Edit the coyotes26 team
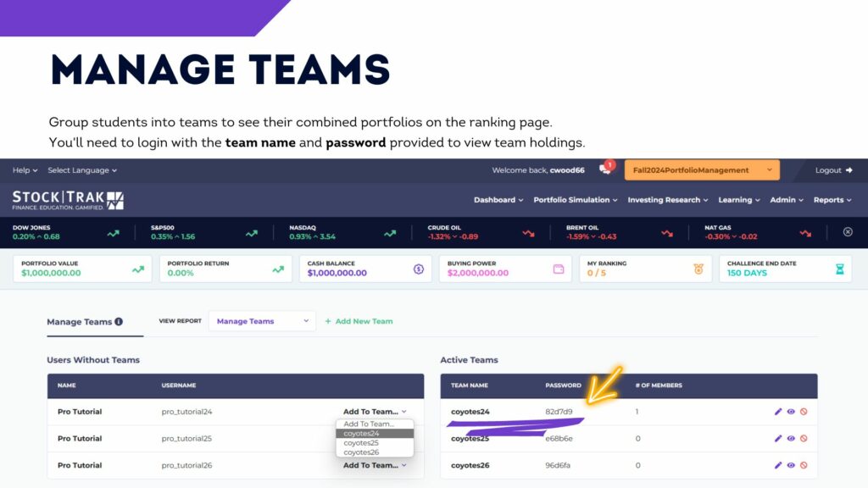Image resolution: width=868 pixels, height=488 pixels. [778, 465]
